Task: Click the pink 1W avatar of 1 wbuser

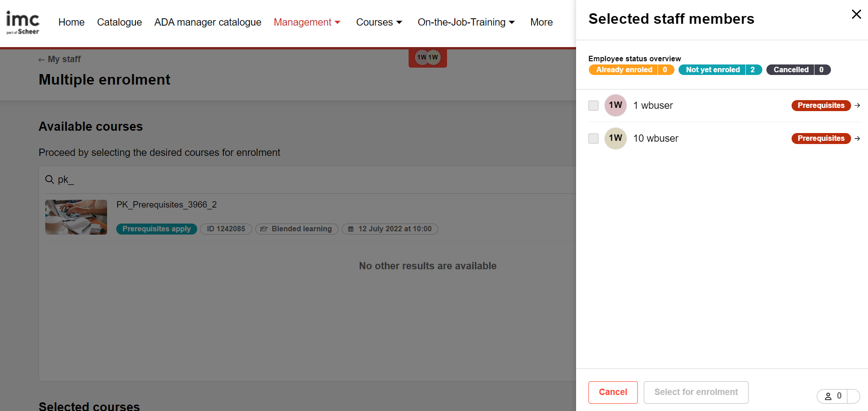Action: [x=615, y=106]
